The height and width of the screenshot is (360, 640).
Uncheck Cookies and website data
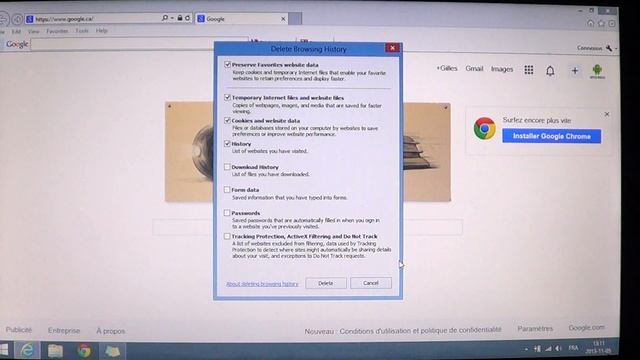tap(227, 120)
